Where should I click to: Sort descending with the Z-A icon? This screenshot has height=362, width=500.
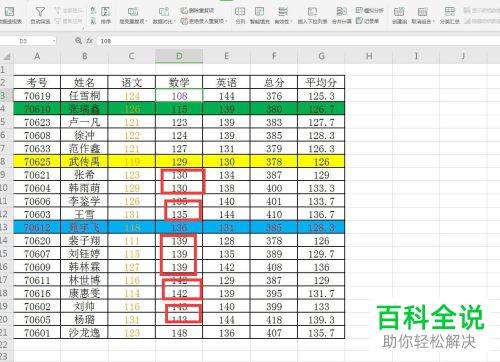click(93, 21)
